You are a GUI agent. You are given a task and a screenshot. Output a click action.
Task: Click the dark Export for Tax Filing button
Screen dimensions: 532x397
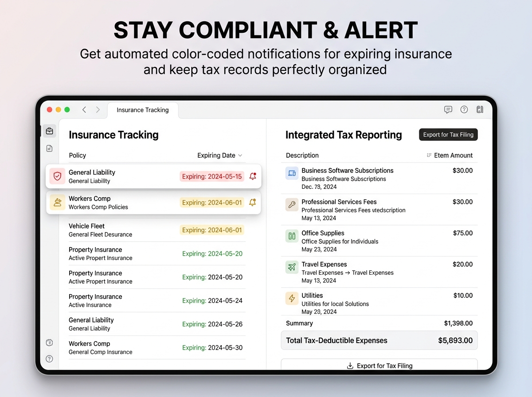tap(448, 135)
